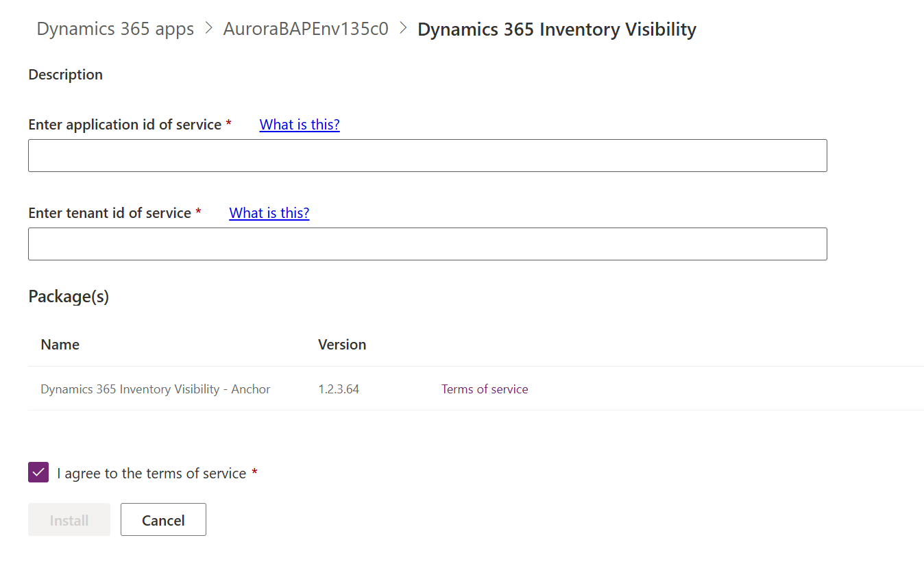Open 'What is this?' for tenant id
This screenshot has height=564, width=924.
pyautogui.click(x=269, y=213)
